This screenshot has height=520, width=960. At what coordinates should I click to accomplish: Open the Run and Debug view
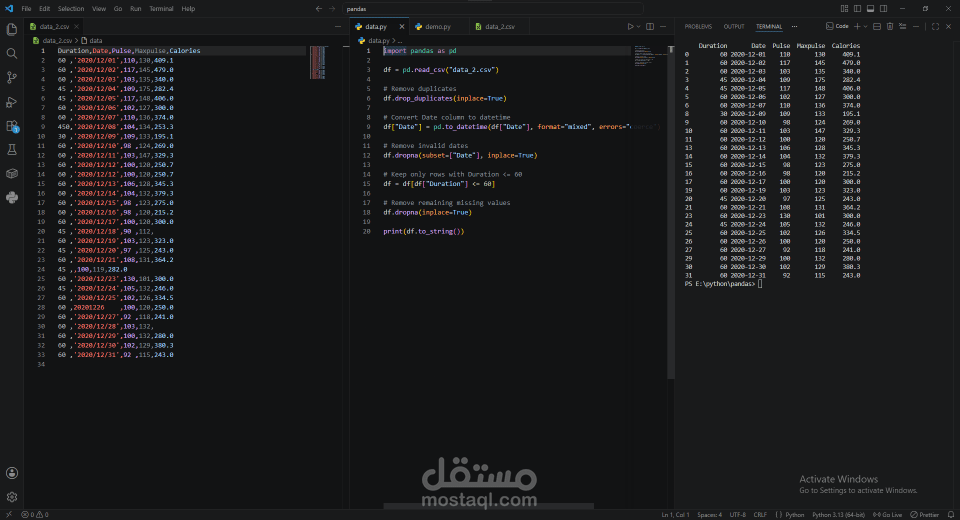[12, 102]
